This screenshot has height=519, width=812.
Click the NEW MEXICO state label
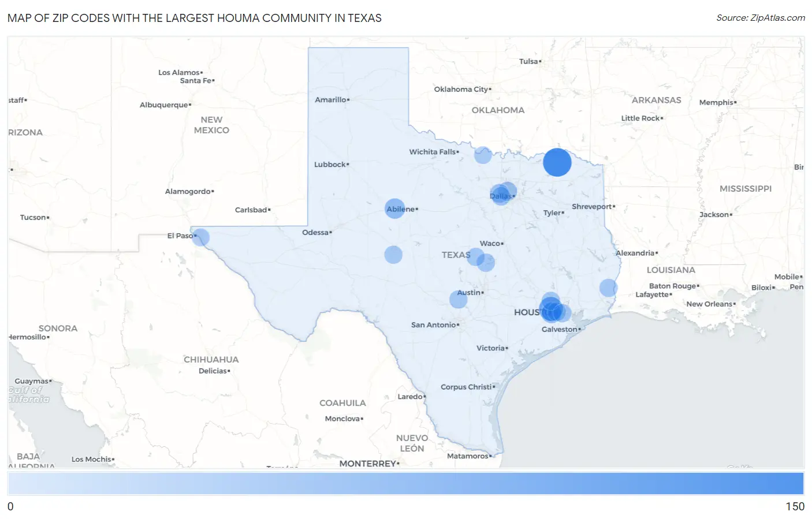point(211,125)
